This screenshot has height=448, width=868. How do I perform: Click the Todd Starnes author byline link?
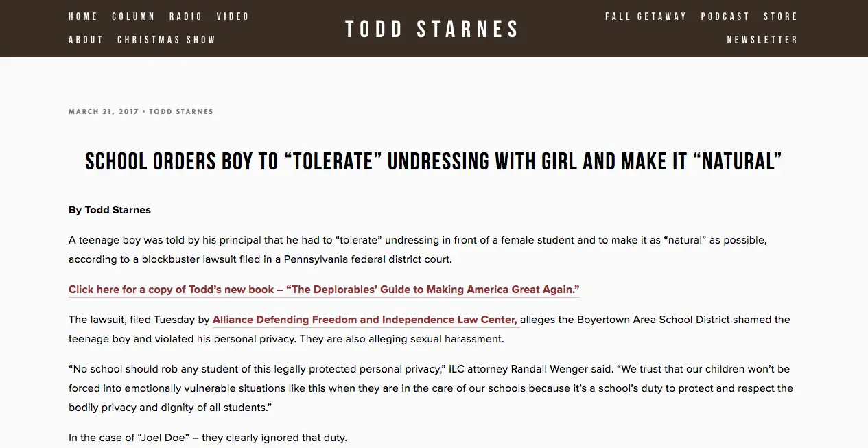(x=181, y=112)
